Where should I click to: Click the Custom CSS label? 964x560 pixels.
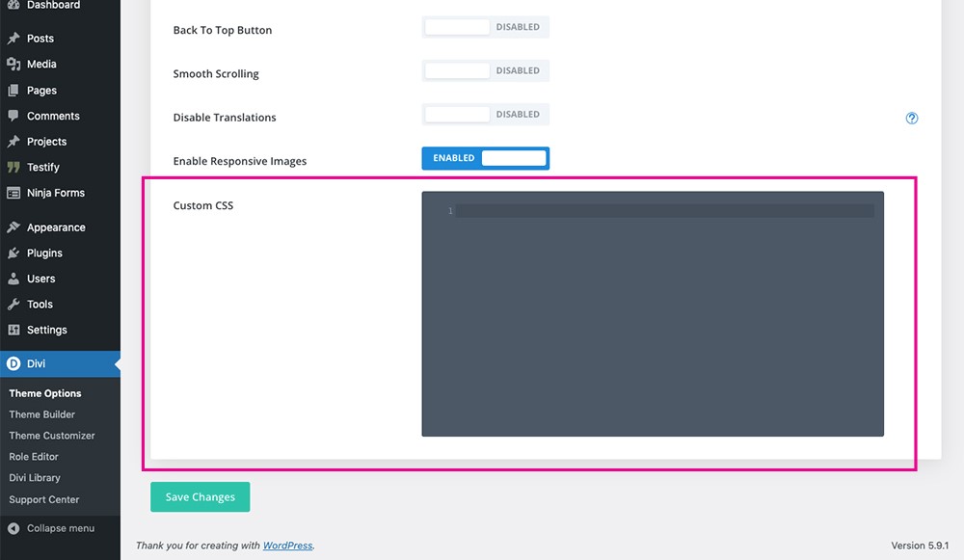[202, 206]
